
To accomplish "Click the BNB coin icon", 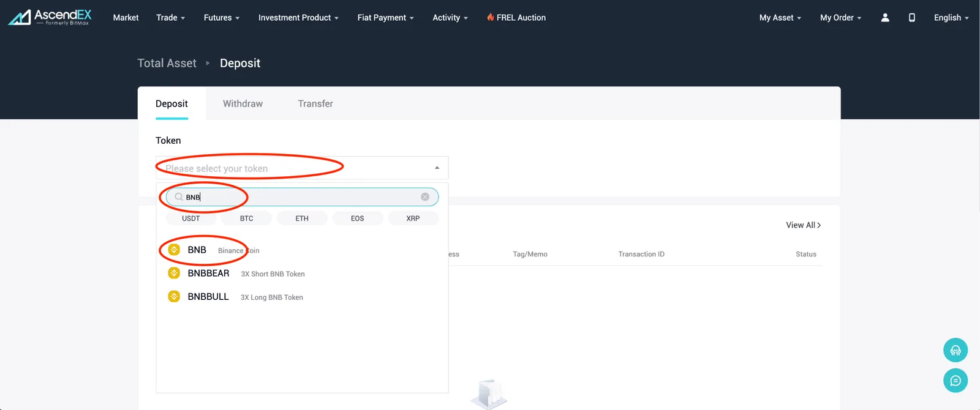I will tap(174, 250).
